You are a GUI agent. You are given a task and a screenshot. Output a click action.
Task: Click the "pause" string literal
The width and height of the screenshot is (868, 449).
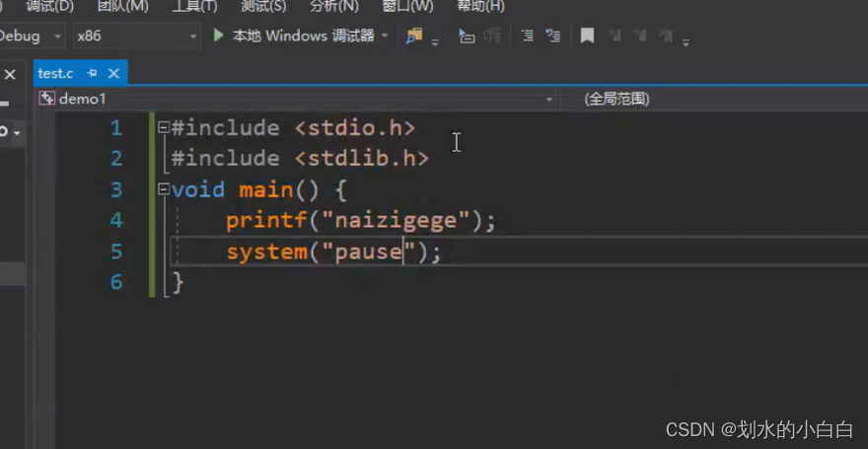point(368,253)
